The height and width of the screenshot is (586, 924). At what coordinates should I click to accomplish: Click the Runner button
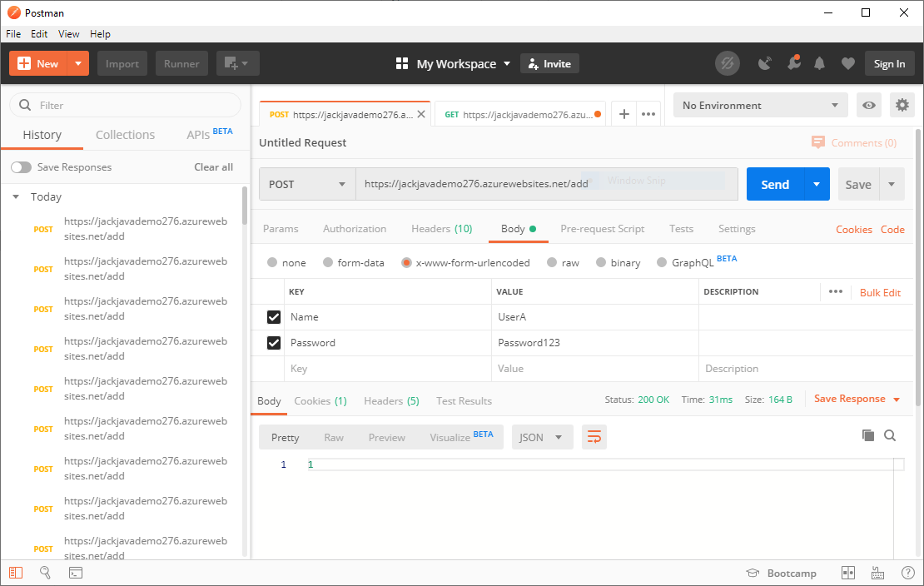(x=181, y=63)
